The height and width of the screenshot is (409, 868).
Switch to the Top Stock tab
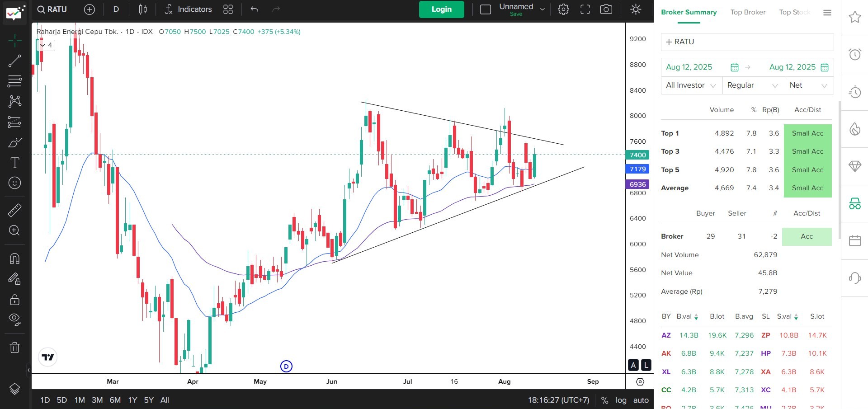point(795,12)
